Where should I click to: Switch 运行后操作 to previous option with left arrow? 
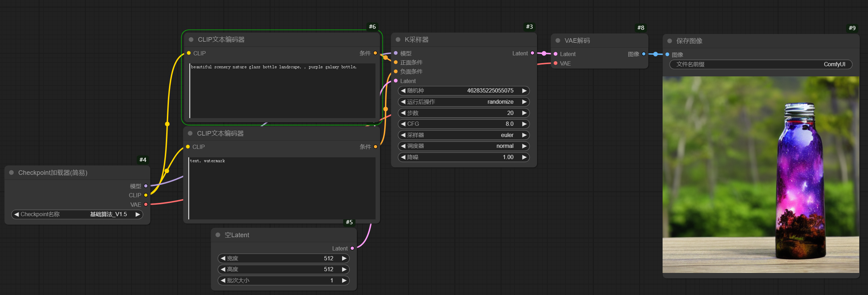pos(403,102)
